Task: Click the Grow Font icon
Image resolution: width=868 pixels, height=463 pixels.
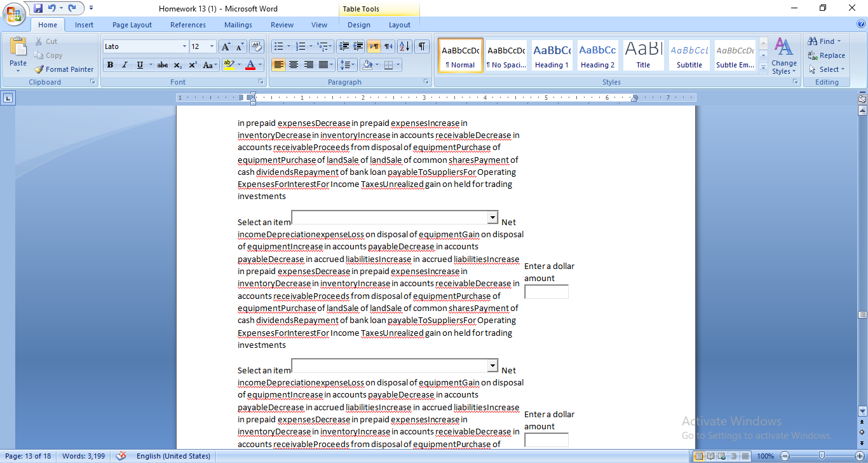Action: (226, 46)
